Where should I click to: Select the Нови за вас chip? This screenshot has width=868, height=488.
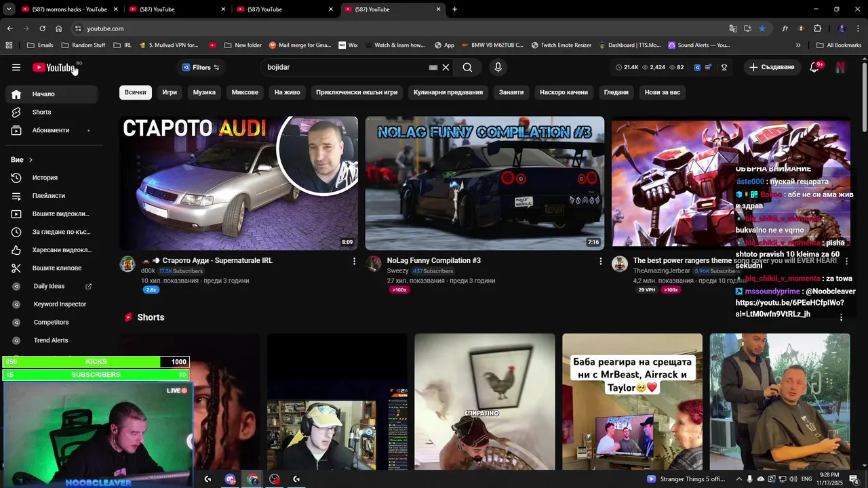(663, 92)
